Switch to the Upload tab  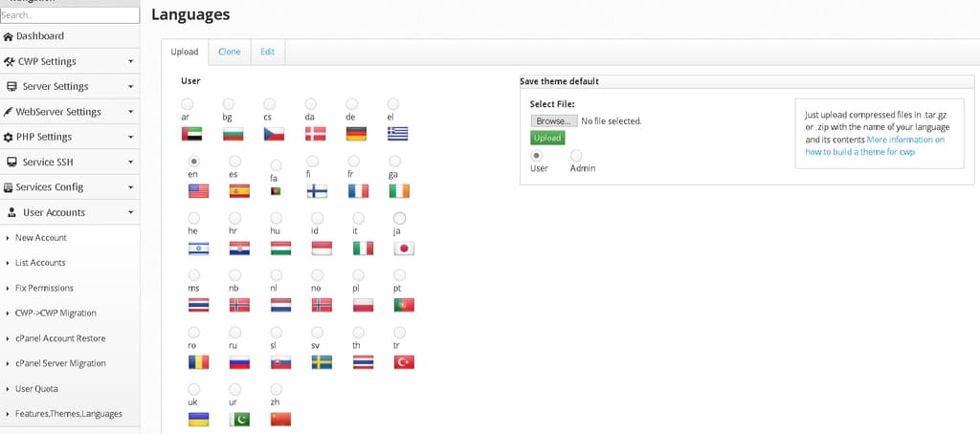coord(185,52)
